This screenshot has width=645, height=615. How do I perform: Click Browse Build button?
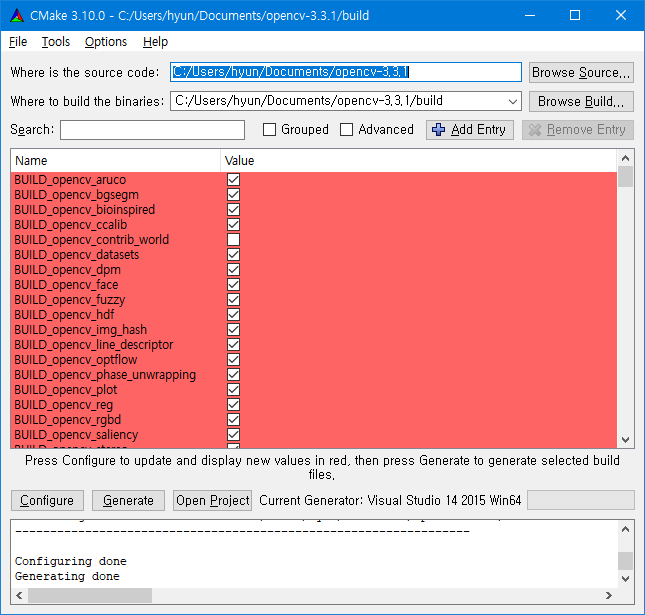pyautogui.click(x=581, y=101)
